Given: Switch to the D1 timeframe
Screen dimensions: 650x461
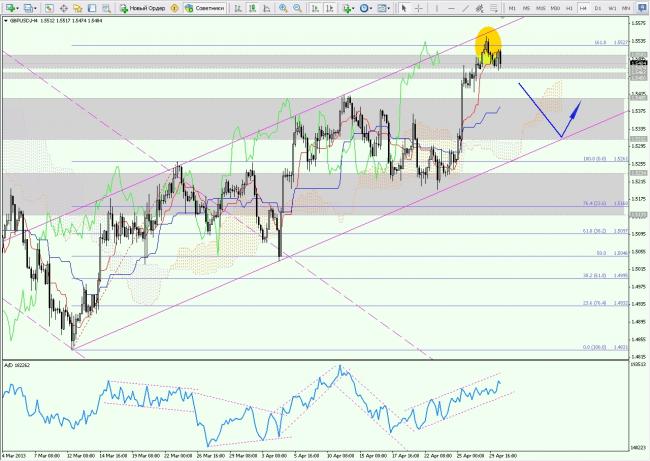Looking at the screenshot, I should [x=598, y=8].
